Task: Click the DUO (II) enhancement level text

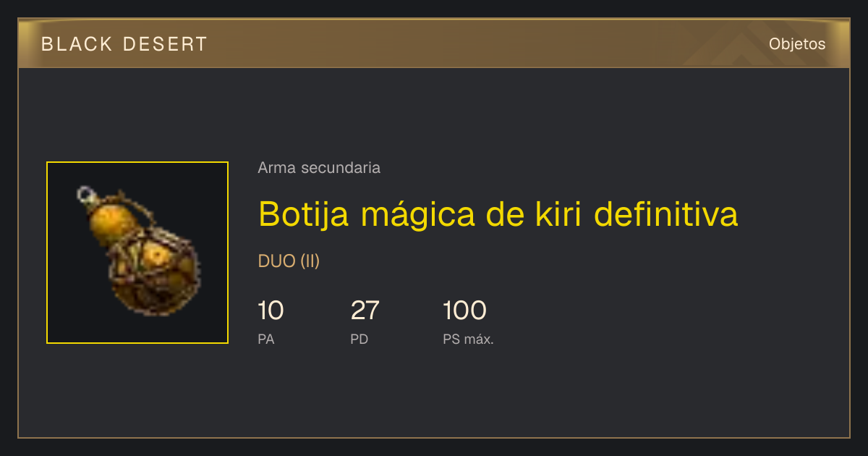Action: 289,261
